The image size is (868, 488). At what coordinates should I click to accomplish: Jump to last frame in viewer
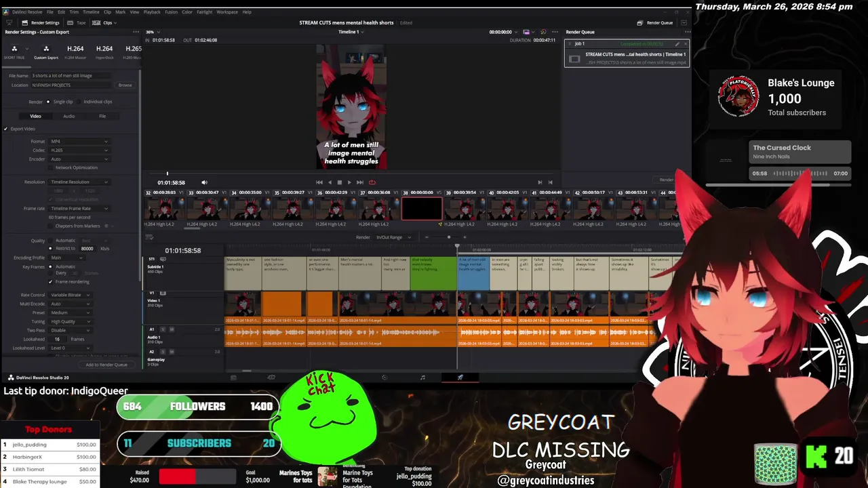360,182
